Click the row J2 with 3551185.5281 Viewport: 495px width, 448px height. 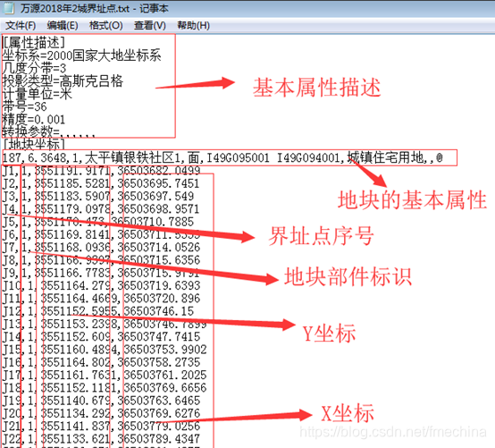click(101, 183)
